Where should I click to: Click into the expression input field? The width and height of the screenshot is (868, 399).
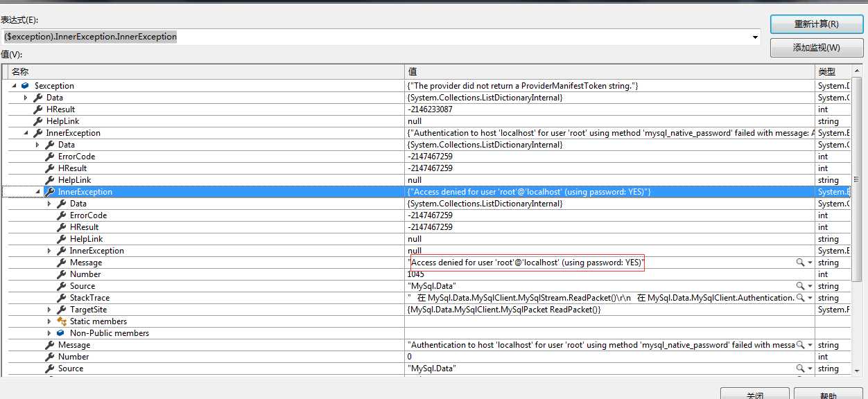click(376, 37)
